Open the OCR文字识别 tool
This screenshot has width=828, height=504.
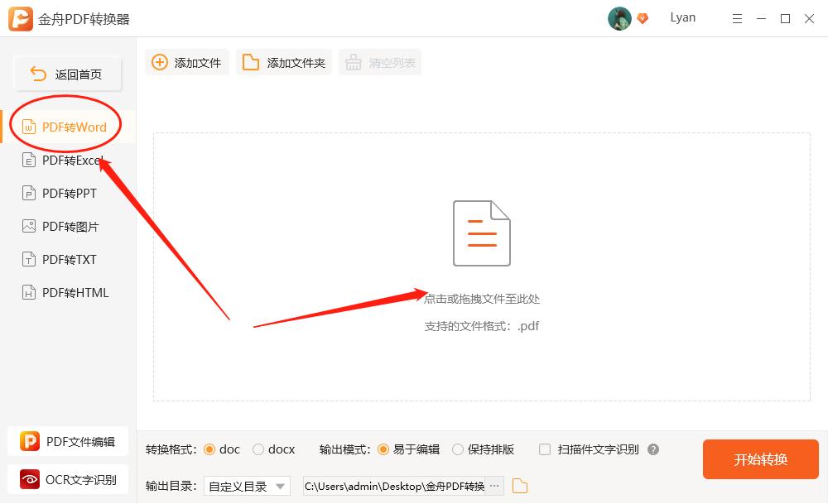tap(68, 479)
